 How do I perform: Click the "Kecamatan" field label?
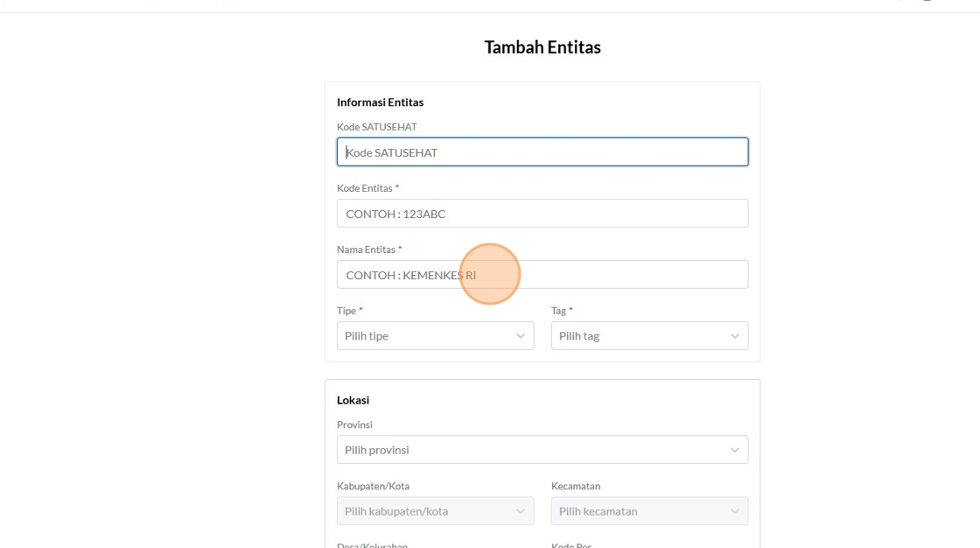pyautogui.click(x=576, y=486)
